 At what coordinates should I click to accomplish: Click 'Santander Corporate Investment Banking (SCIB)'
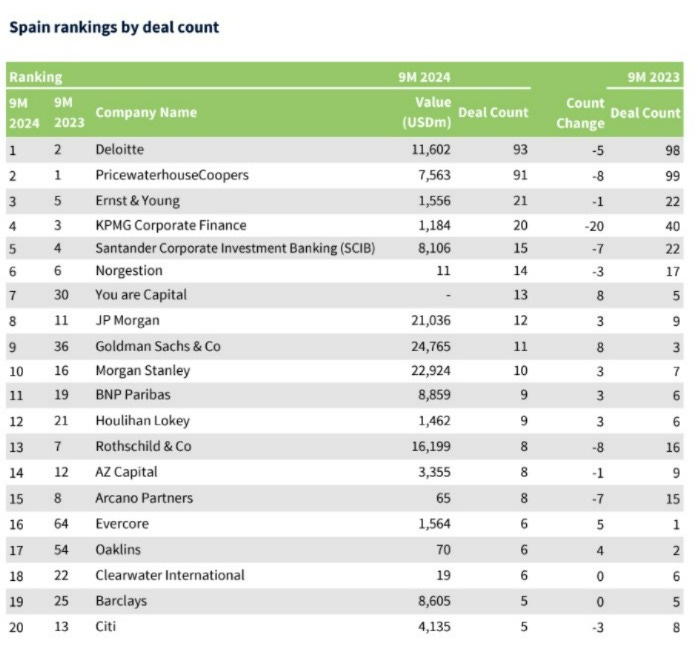point(235,248)
